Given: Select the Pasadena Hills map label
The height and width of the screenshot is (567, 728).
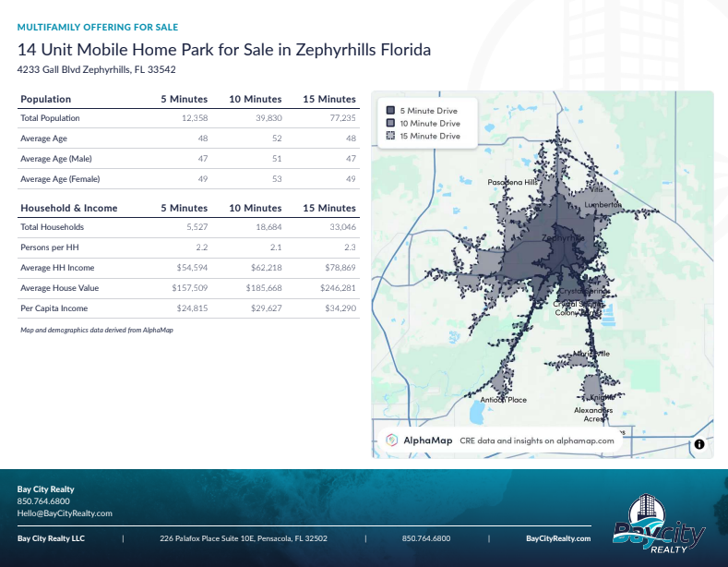Looking at the screenshot, I should pos(512,183).
